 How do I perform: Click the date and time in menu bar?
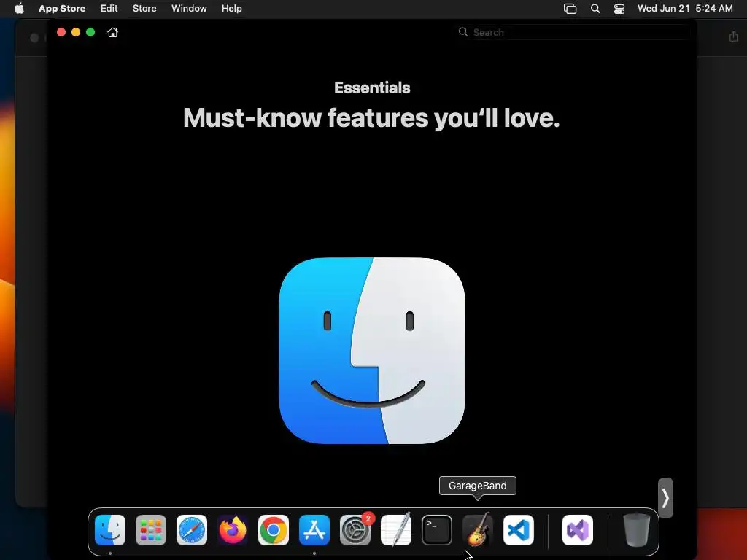pyautogui.click(x=685, y=8)
